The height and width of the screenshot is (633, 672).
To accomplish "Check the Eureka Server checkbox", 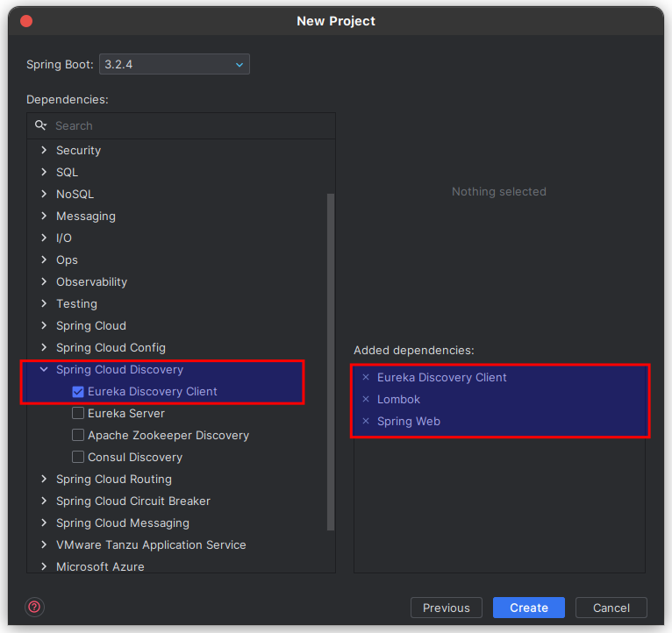I will click(x=78, y=413).
